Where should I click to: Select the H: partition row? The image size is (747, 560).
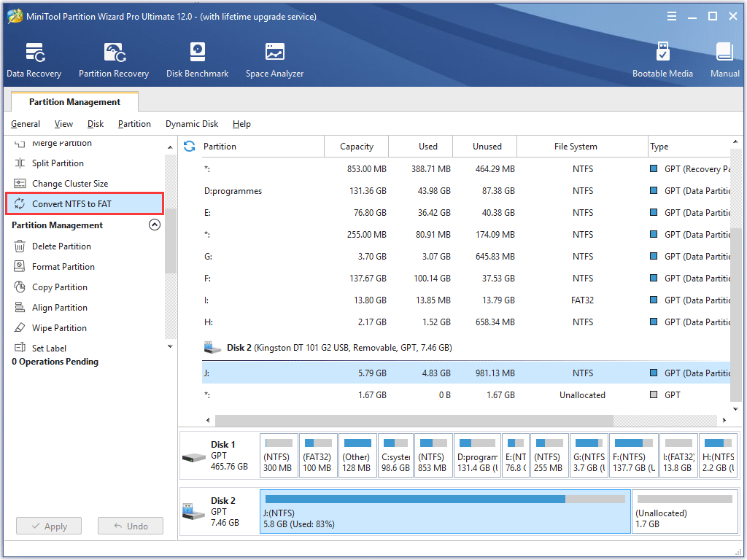pyautogui.click(x=466, y=322)
